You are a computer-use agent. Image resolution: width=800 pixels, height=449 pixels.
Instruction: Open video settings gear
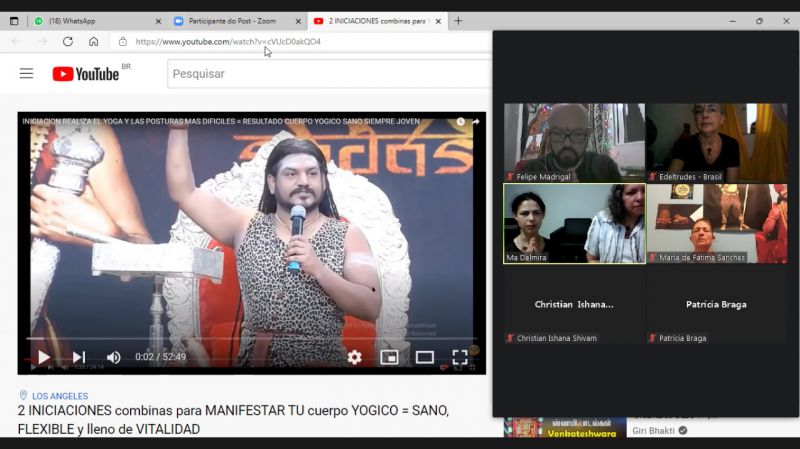(355, 357)
